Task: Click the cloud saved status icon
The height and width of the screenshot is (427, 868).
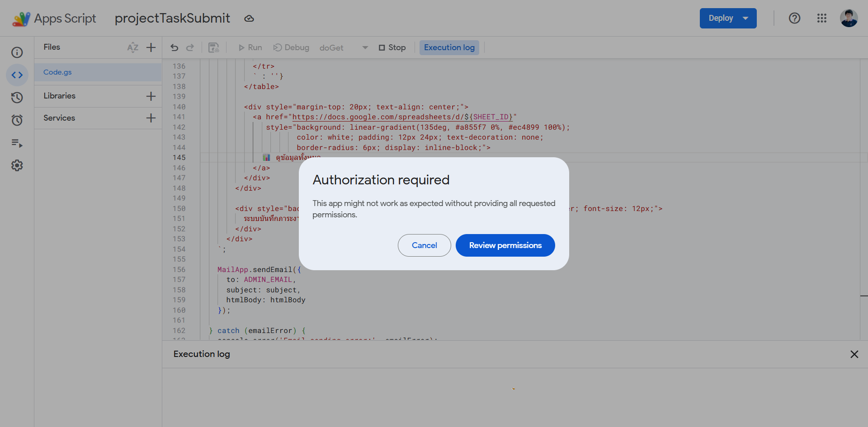Action: pyautogui.click(x=249, y=19)
